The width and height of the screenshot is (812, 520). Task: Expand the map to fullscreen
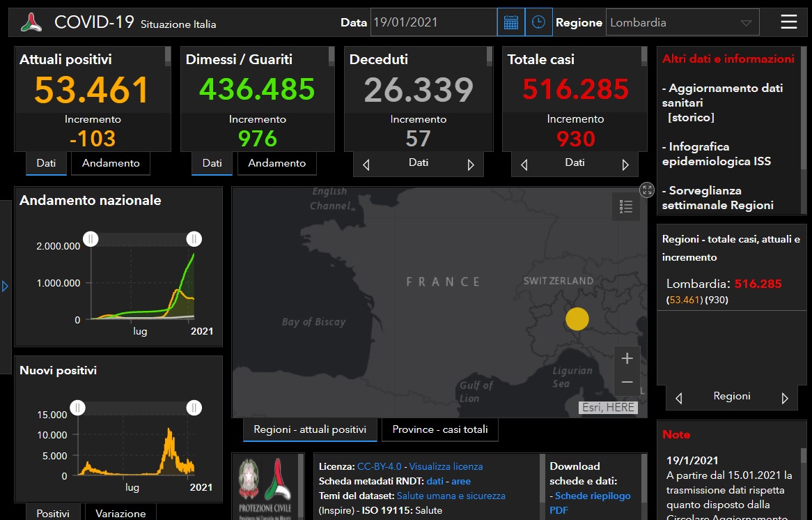pyautogui.click(x=647, y=190)
